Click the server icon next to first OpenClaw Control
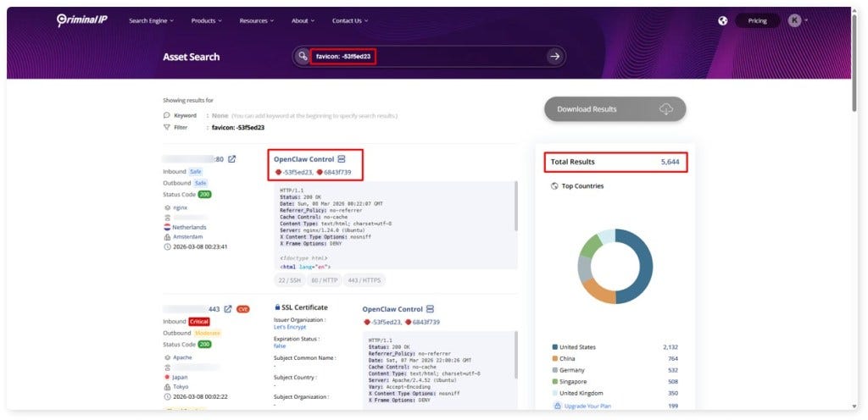Screen dimensions: 868x420 pos(342,159)
